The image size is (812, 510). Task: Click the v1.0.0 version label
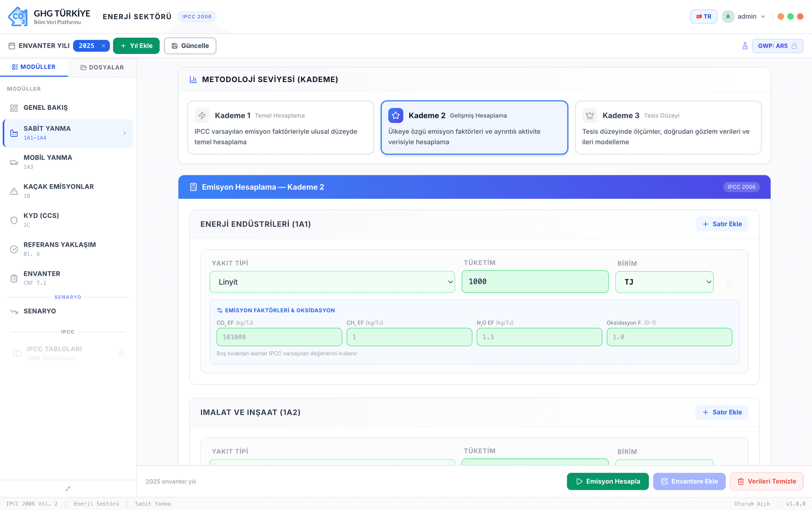coord(796,504)
